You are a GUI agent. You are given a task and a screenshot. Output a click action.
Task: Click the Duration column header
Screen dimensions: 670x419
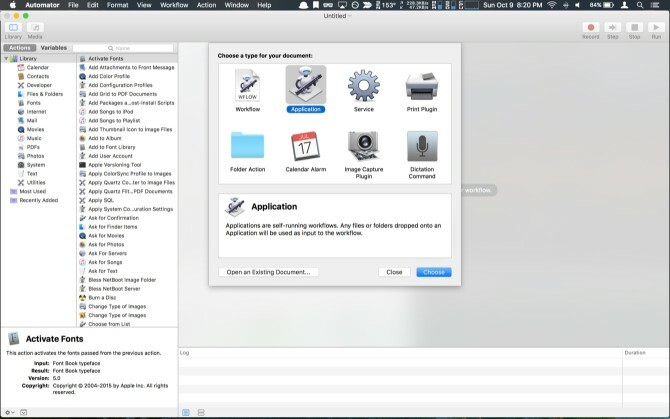pos(635,353)
